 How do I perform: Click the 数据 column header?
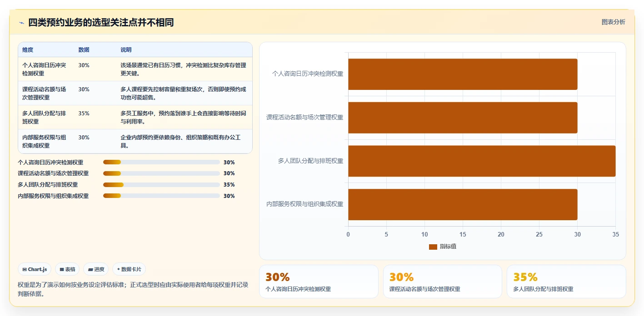pyautogui.click(x=84, y=50)
